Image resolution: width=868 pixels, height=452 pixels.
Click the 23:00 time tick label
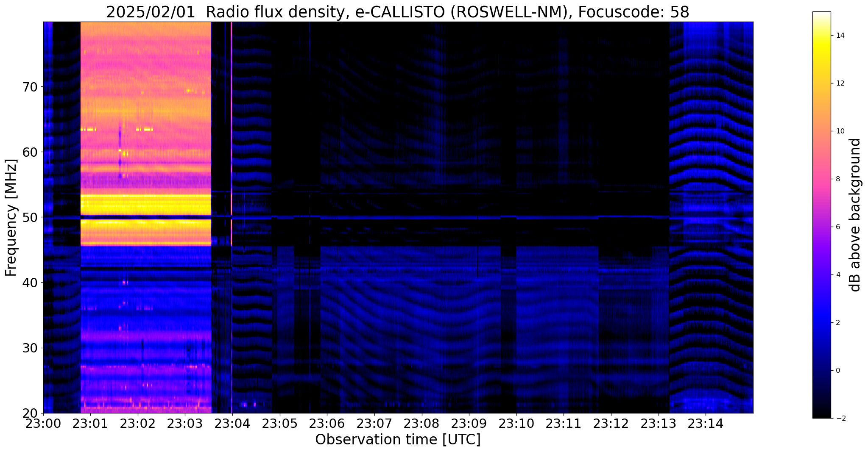coord(43,423)
